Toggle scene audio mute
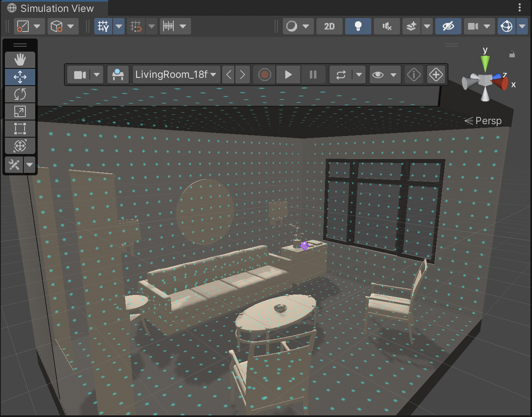Image resolution: width=532 pixels, height=417 pixels. [x=386, y=26]
